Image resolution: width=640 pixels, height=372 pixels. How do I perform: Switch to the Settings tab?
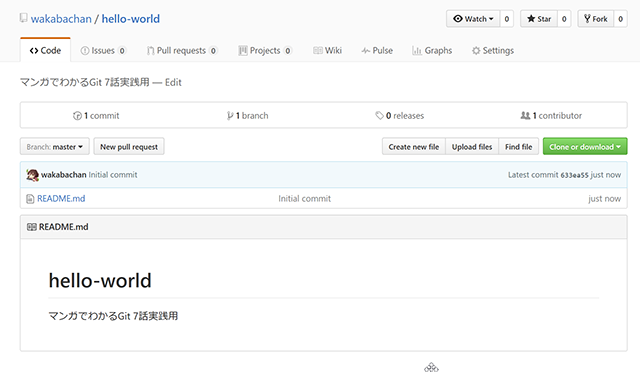click(x=493, y=50)
